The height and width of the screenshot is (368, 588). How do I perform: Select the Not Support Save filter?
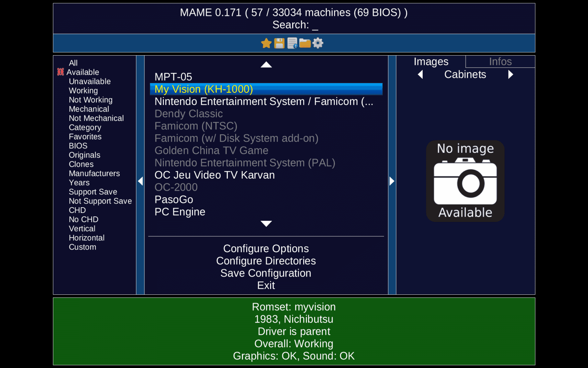pyautogui.click(x=100, y=201)
